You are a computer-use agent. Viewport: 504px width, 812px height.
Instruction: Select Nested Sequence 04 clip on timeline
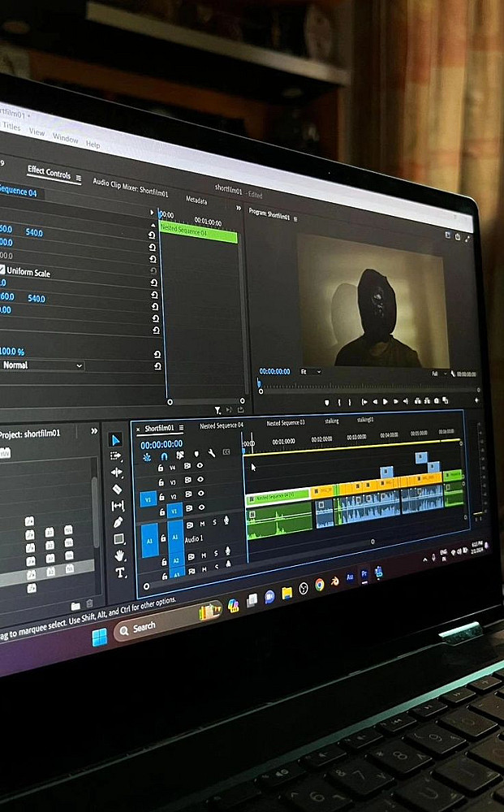[x=278, y=496]
